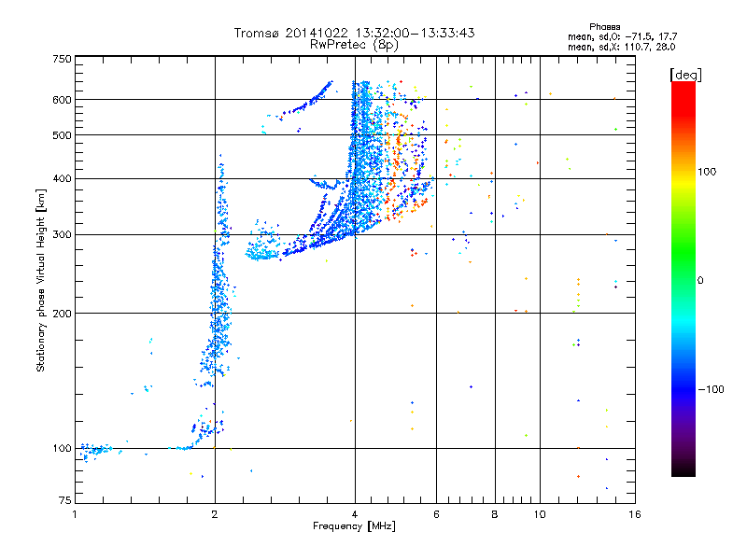The image size is (747, 560).
Task: Click the plot title 'Tromsø 20141022 13:32:00-13:33:43'
Action: 354,33
